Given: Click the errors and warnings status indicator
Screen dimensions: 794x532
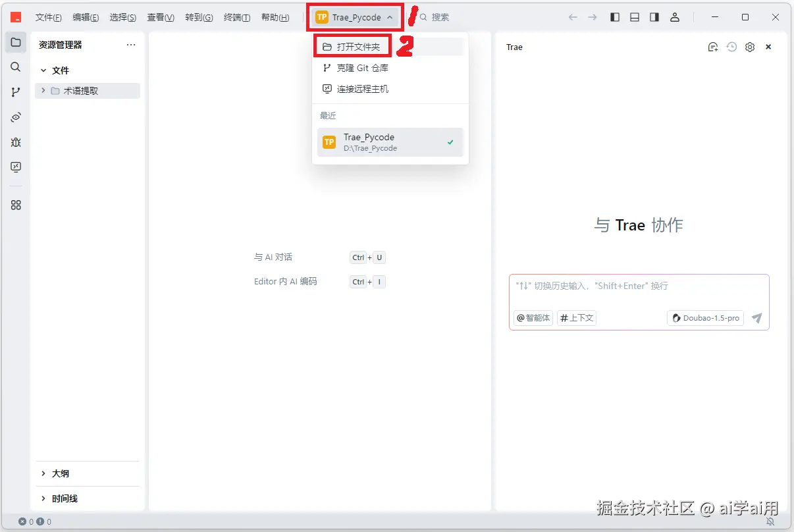Looking at the screenshot, I should (35, 521).
